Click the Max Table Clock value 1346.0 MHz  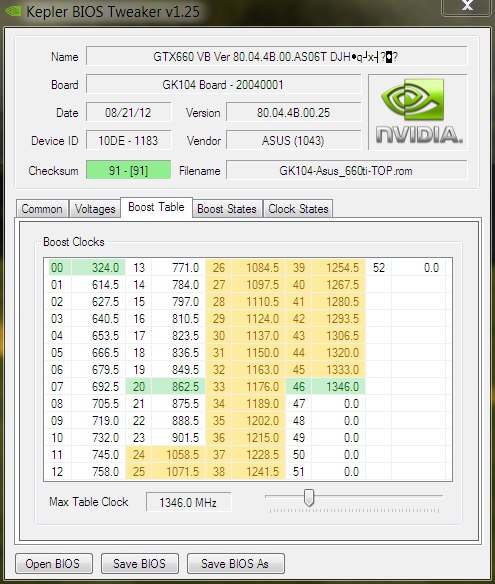(188, 502)
